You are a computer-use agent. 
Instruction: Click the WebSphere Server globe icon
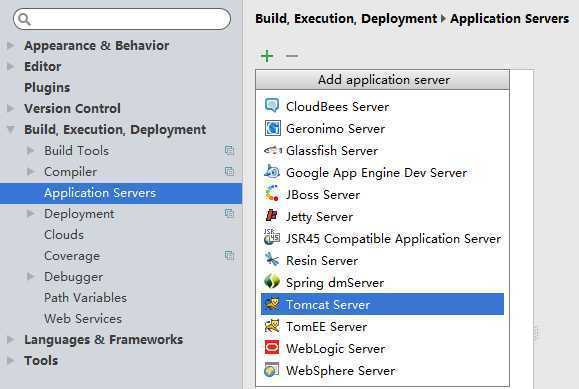pyautogui.click(x=272, y=370)
